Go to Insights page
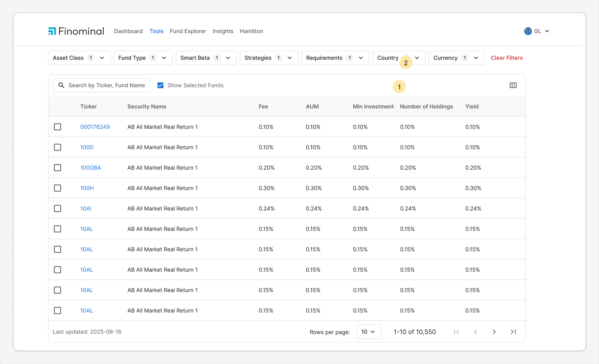The image size is (599, 364). pos(223,31)
